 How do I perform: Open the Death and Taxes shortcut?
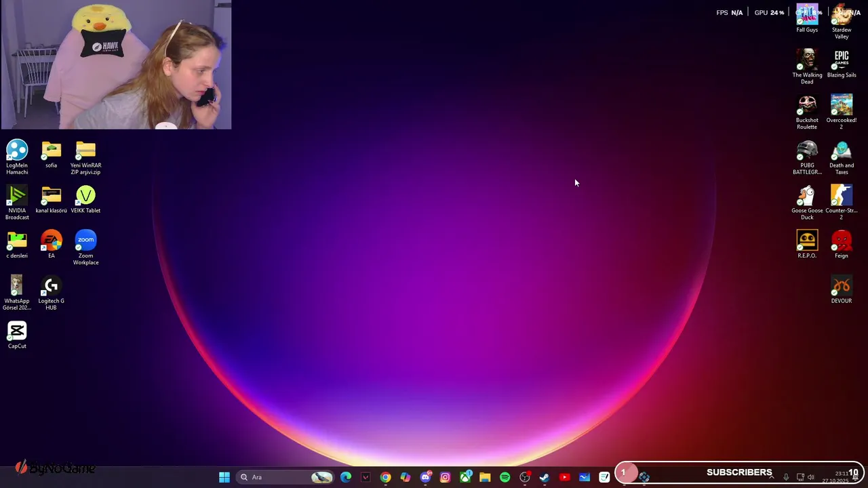(842, 157)
